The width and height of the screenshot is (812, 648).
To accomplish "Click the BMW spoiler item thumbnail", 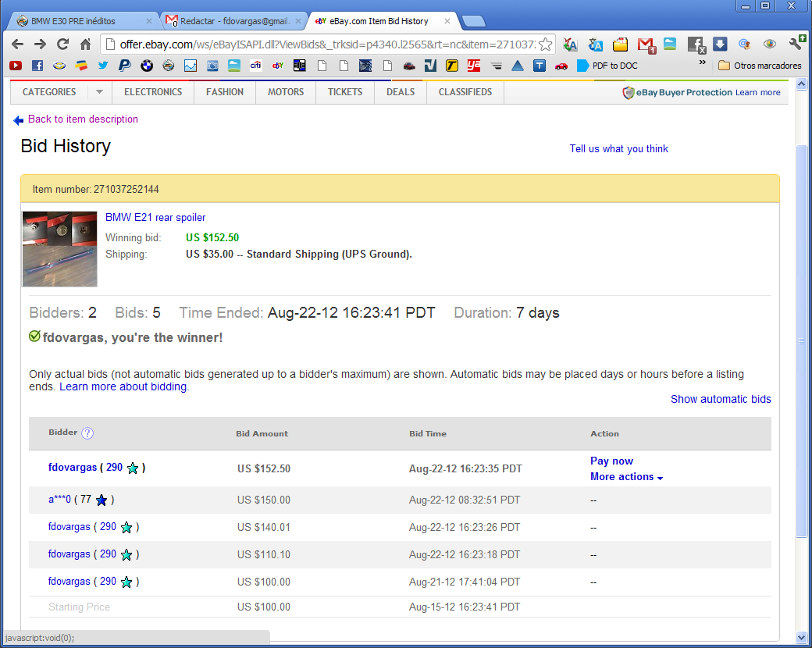I will point(59,248).
